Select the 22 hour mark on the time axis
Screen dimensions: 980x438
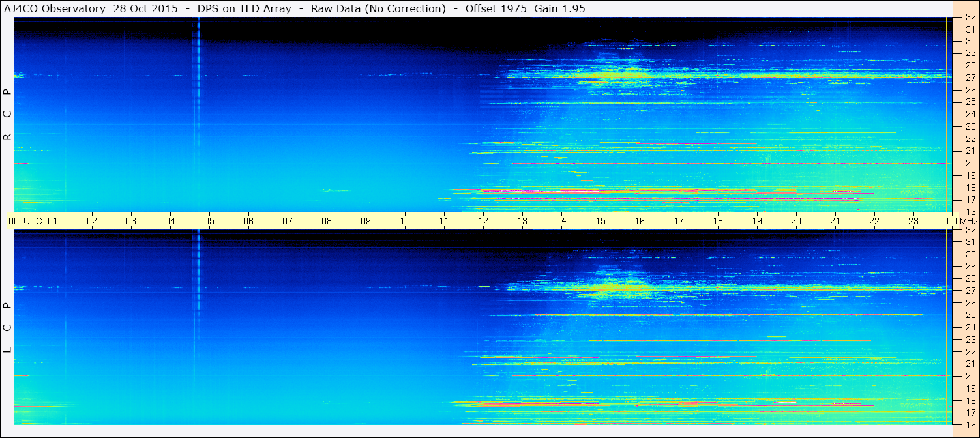874,222
